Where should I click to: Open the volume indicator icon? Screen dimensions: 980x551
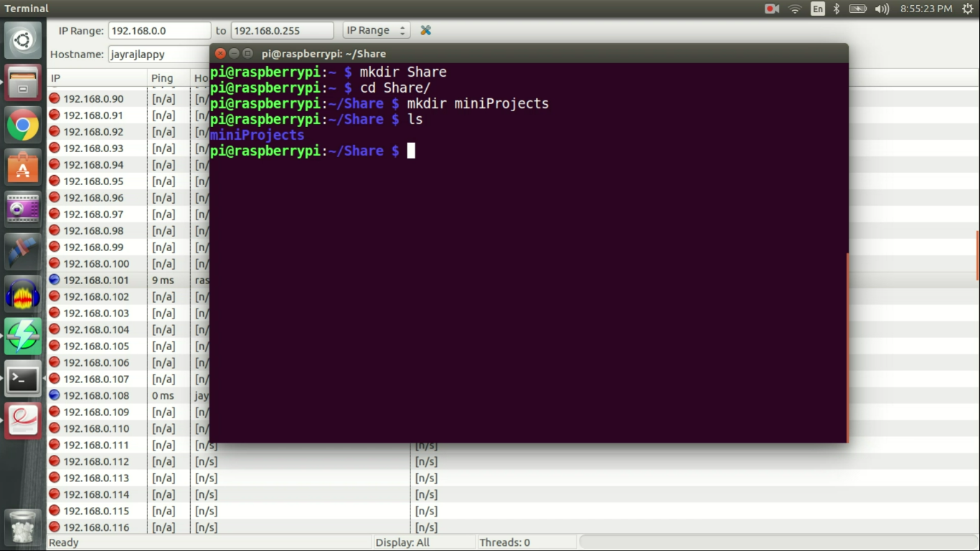(x=882, y=9)
